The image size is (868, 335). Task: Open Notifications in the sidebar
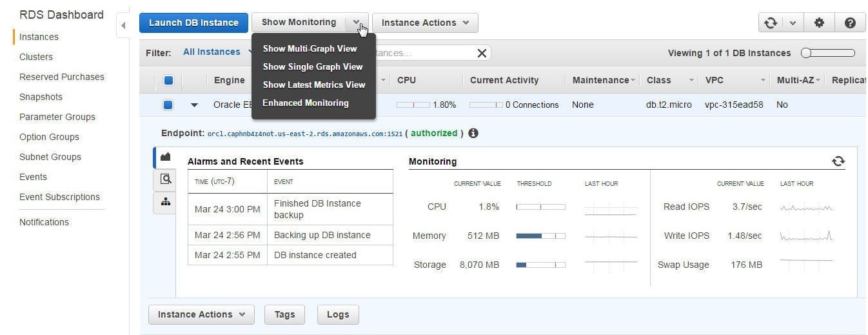(x=44, y=222)
